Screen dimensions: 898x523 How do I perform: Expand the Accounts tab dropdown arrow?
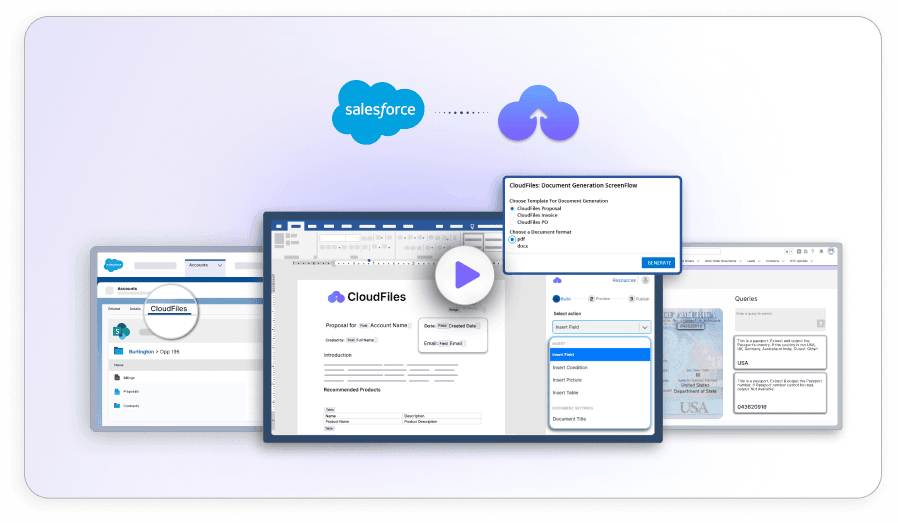pyautogui.click(x=220, y=265)
